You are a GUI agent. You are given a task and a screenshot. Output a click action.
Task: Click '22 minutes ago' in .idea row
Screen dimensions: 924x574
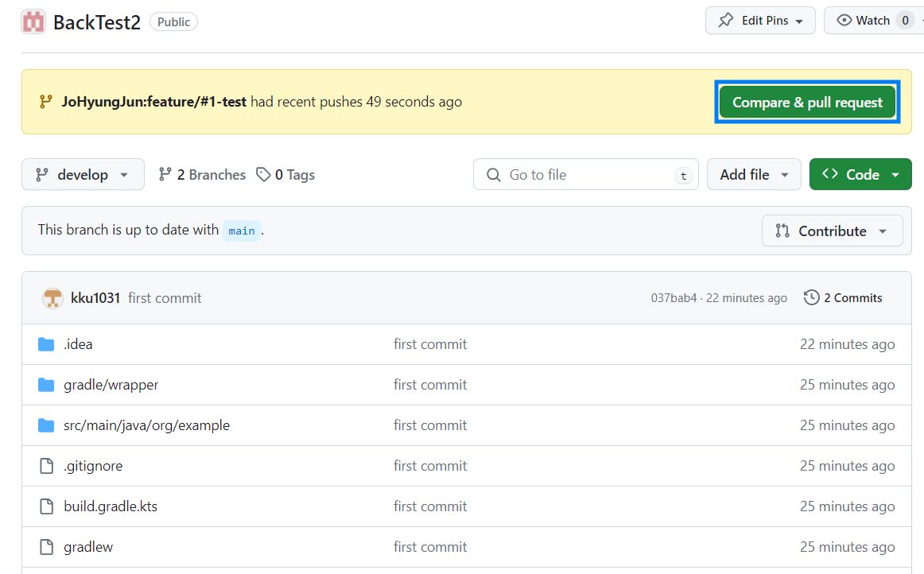click(x=847, y=344)
